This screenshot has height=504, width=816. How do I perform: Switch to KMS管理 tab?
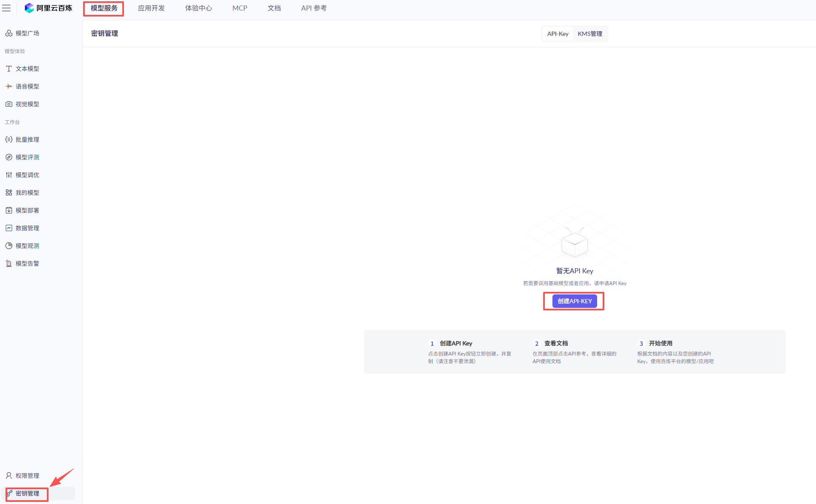point(590,34)
